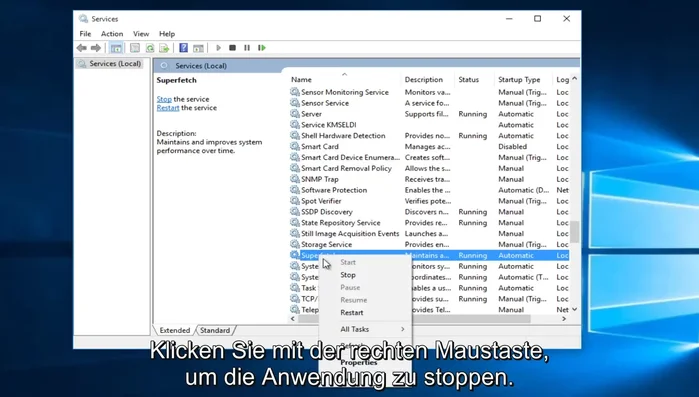
Task: Sort by the Startup Type column header
Action: [x=524, y=79]
